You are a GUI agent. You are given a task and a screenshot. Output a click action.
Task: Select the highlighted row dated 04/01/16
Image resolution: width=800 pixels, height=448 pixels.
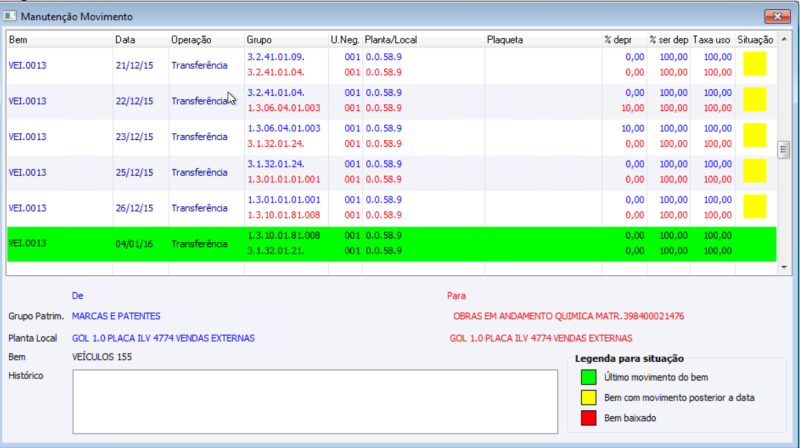pos(391,244)
